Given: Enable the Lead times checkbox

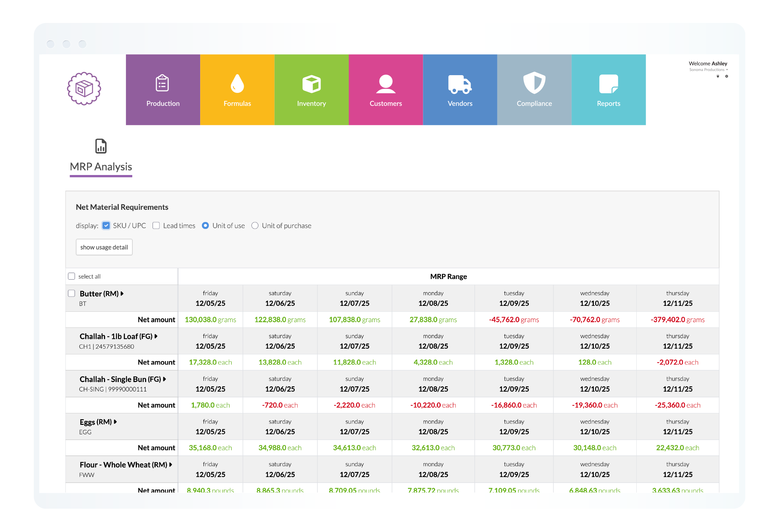Looking at the screenshot, I should point(156,225).
